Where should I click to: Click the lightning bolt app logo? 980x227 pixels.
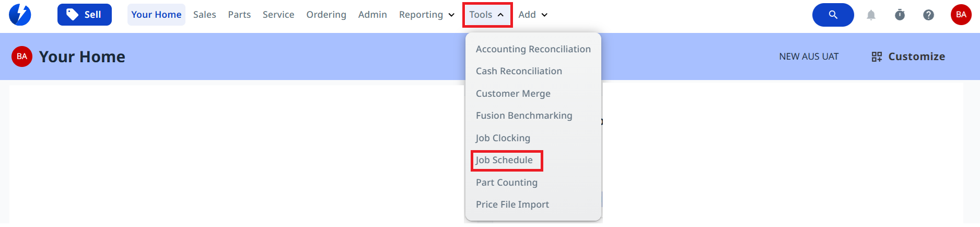[x=20, y=15]
